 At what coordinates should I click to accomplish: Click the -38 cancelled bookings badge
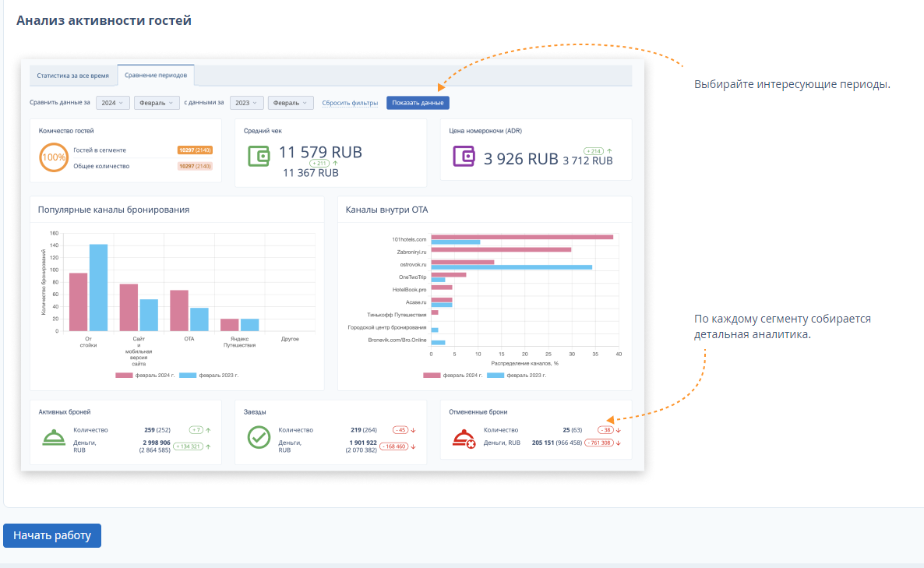(x=606, y=430)
